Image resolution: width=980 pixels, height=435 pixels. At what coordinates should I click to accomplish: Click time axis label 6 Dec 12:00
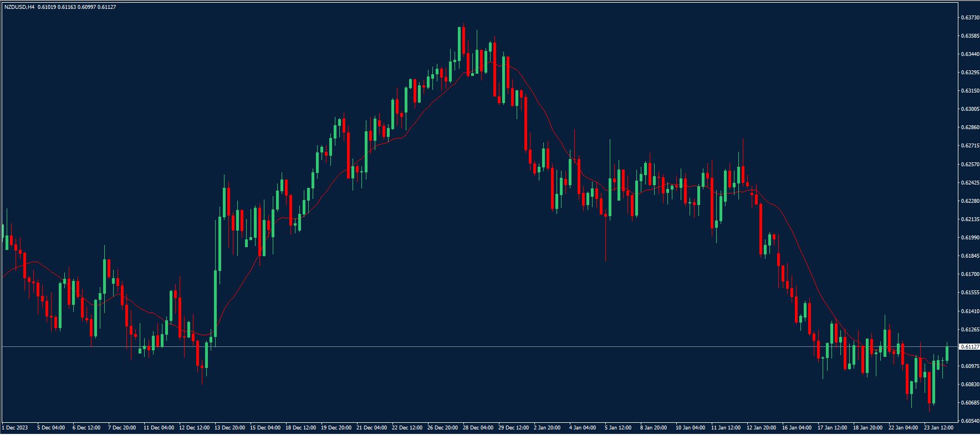coord(86,428)
